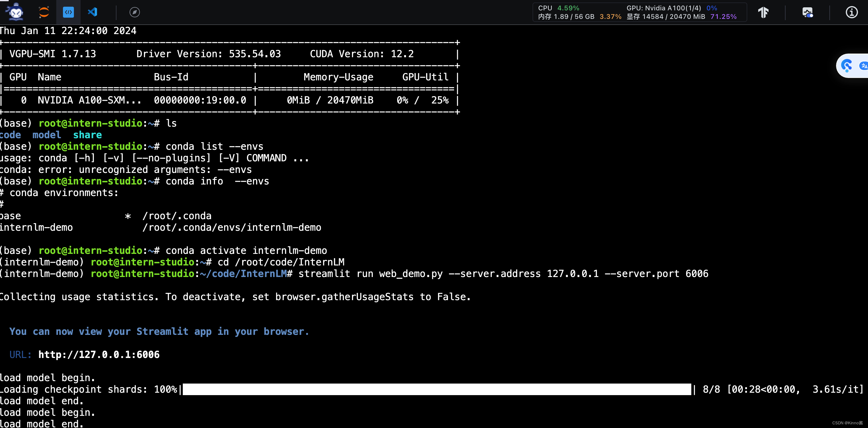Click 'CUDA Version: 12.2' text
868x428 pixels.
[x=362, y=54]
